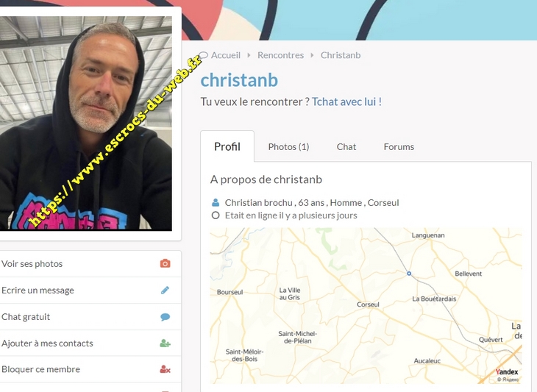Follow the Tchat avec lui link

tap(346, 101)
